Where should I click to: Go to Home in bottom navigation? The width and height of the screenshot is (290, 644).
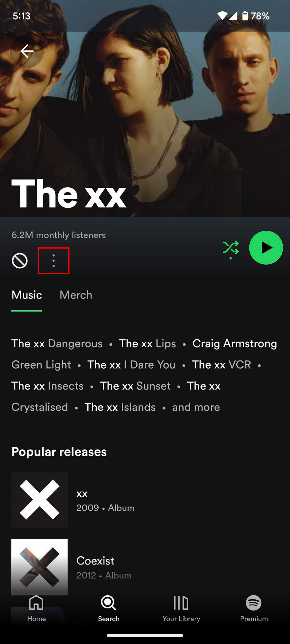(x=36, y=608)
